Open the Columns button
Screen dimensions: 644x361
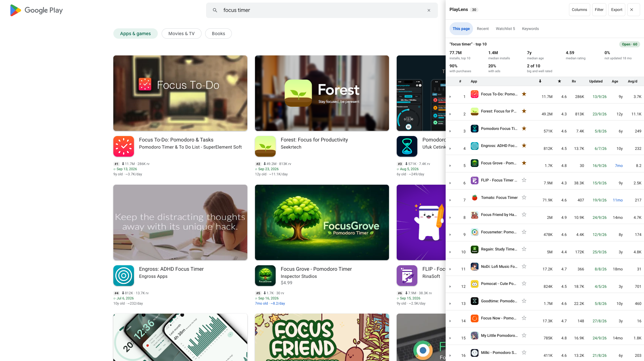pyautogui.click(x=579, y=10)
